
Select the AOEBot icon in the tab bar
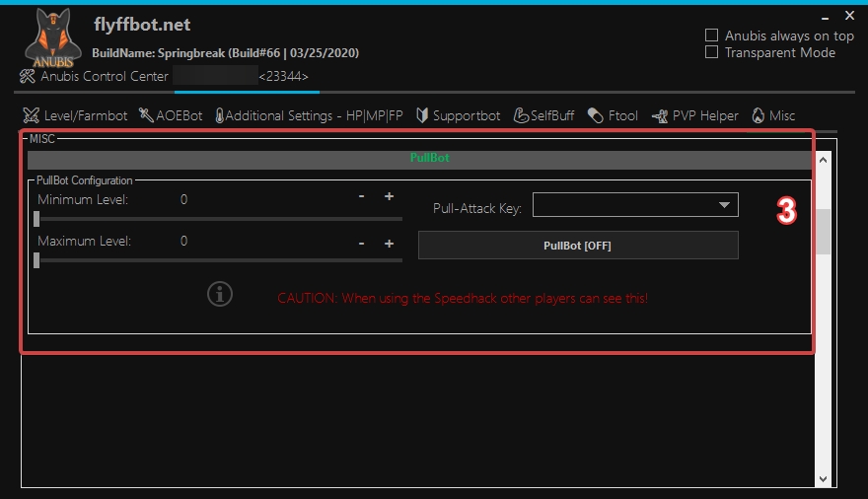(x=146, y=116)
